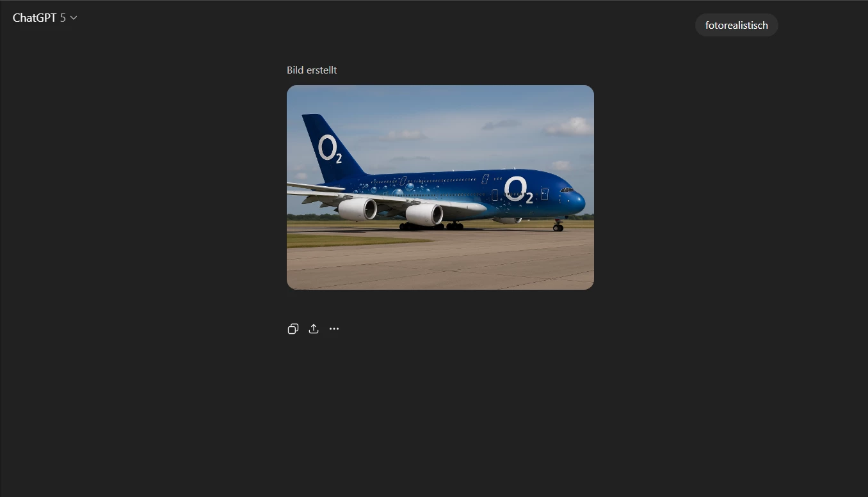
Task: Click the white cloud in image sky
Action: [568, 127]
